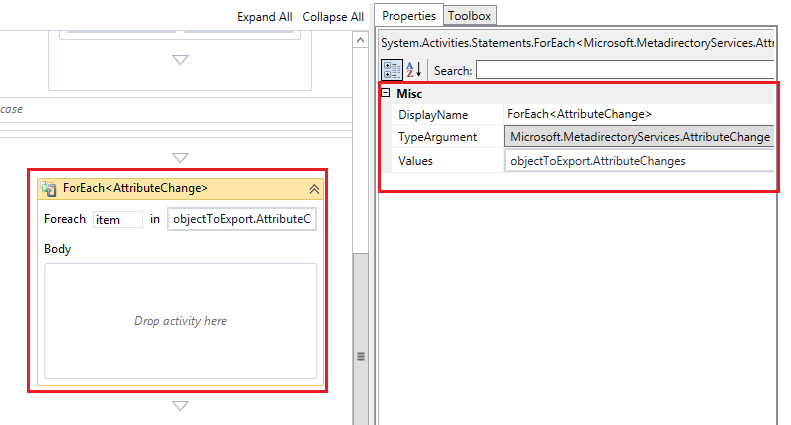Click the Values field objectToExport.AttributeChanges
This screenshot has width=791, height=425.
point(639,161)
